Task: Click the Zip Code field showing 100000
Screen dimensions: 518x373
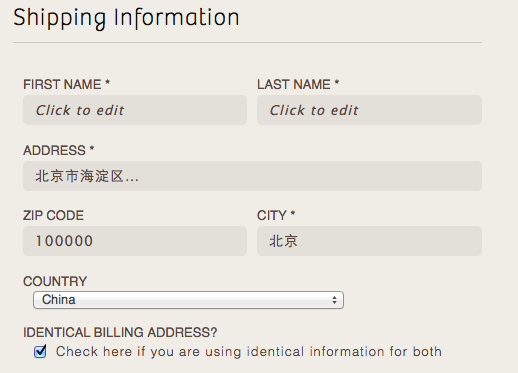Action: click(x=135, y=241)
